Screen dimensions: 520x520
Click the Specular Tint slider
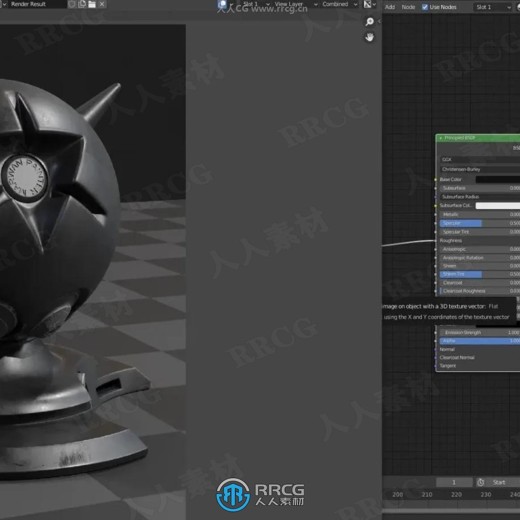coord(480,232)
